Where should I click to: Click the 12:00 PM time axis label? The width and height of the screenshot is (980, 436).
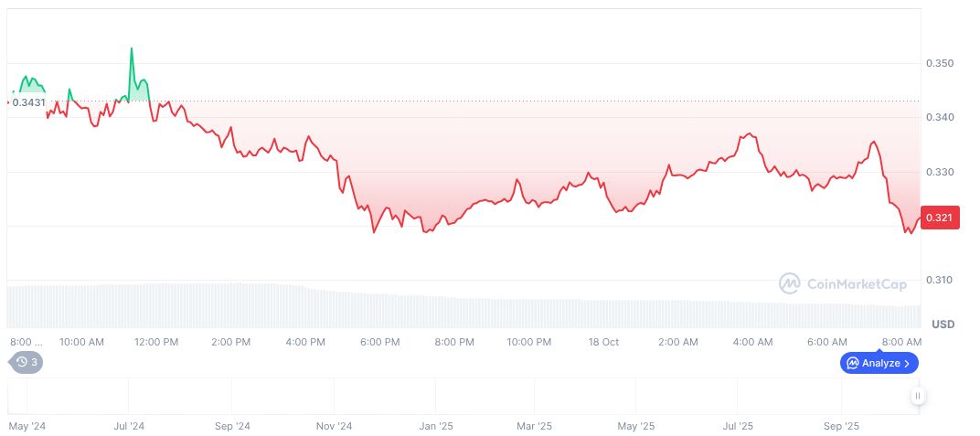point(155,342)
